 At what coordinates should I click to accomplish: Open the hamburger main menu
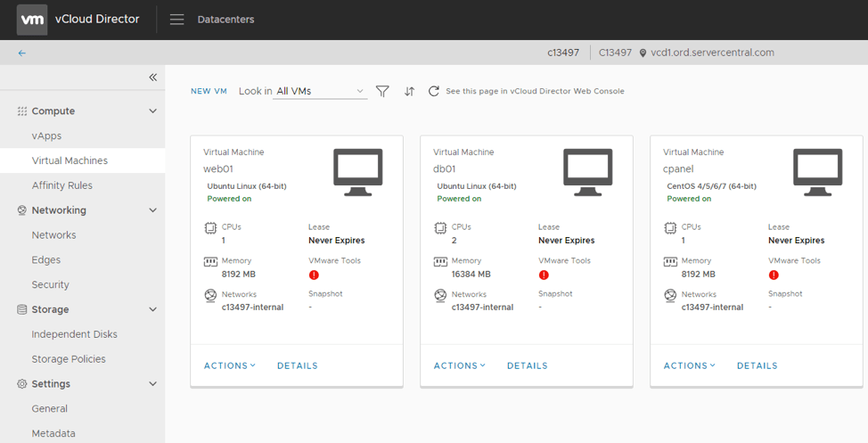[x=176, y=20]
